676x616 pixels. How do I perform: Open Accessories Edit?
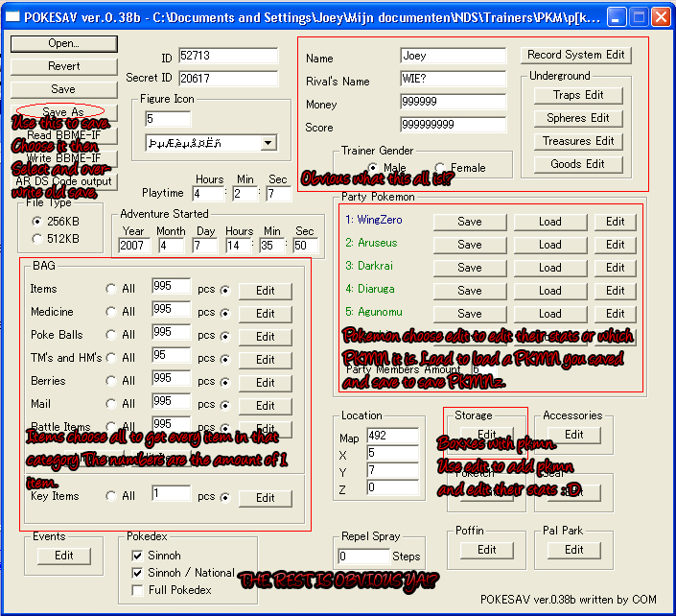(x=573, y=435)
